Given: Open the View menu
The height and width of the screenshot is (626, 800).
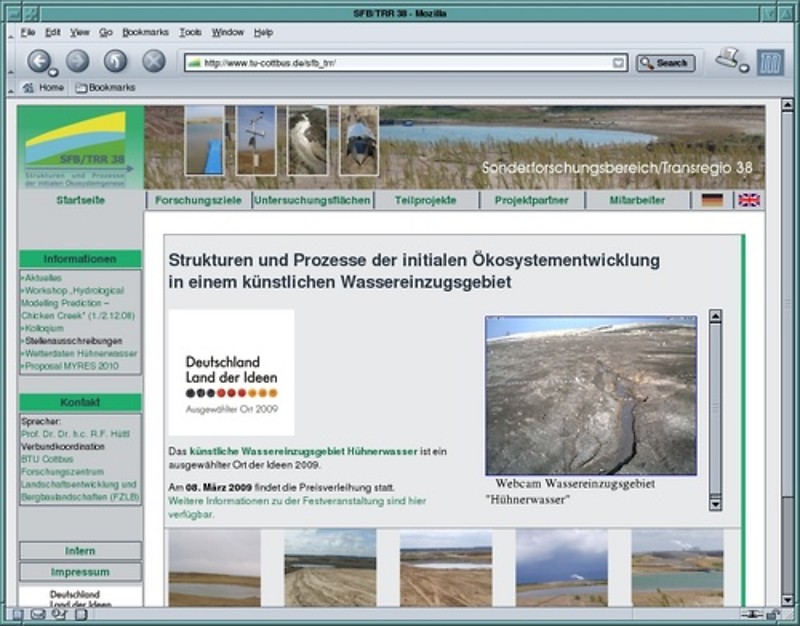Looking at the screenshot, I should 80,33.
